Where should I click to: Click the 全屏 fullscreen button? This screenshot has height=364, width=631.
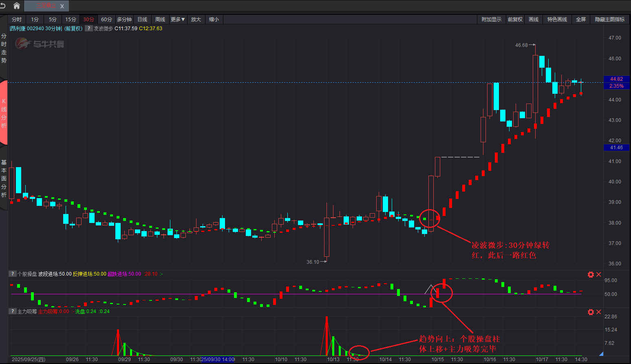580,20
